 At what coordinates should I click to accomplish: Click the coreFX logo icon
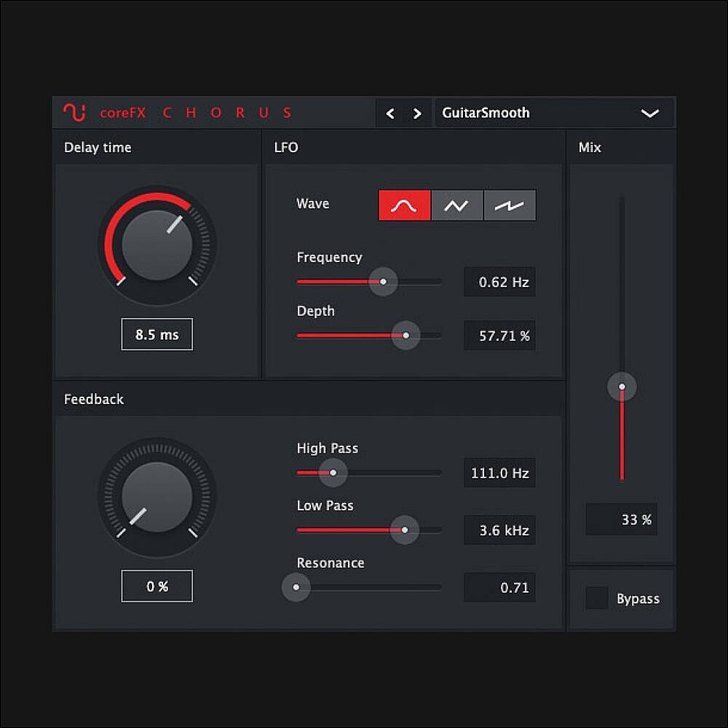coord(74,113)
